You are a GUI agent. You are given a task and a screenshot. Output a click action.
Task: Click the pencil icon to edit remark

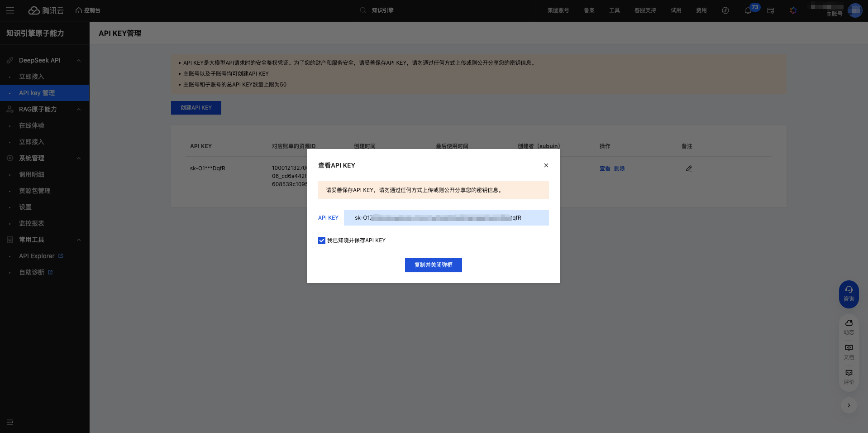click(x=689, y=168)
